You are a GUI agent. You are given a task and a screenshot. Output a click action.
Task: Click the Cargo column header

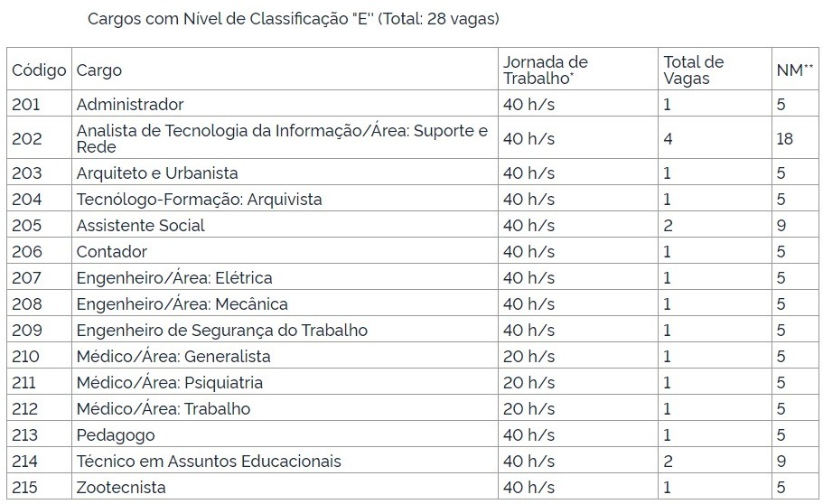point(99,70)
